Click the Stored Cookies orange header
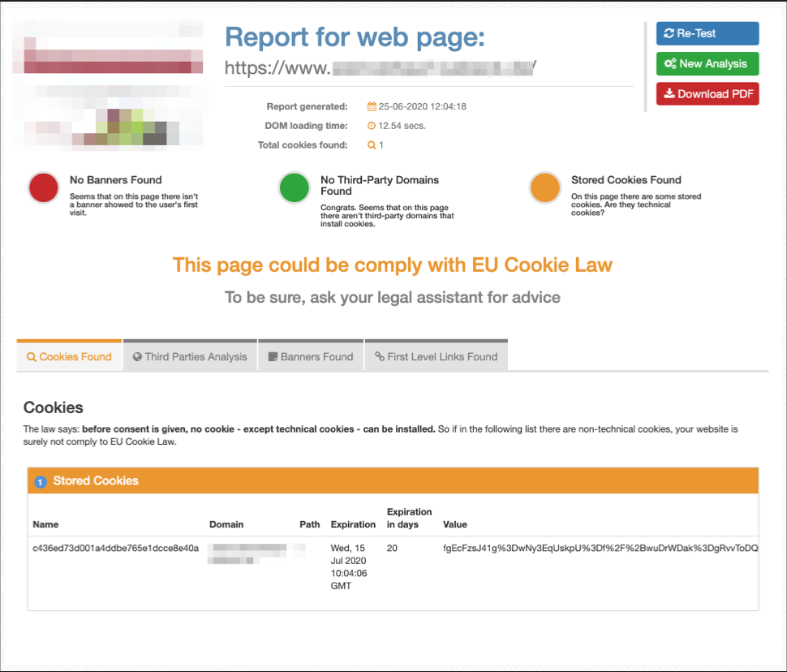 (393, 480)
